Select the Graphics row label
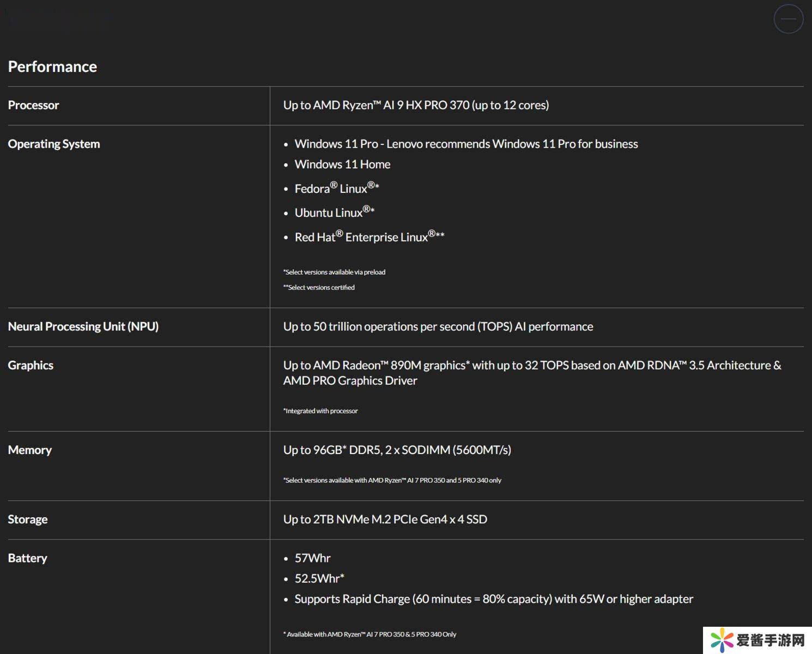 (31, 365)
